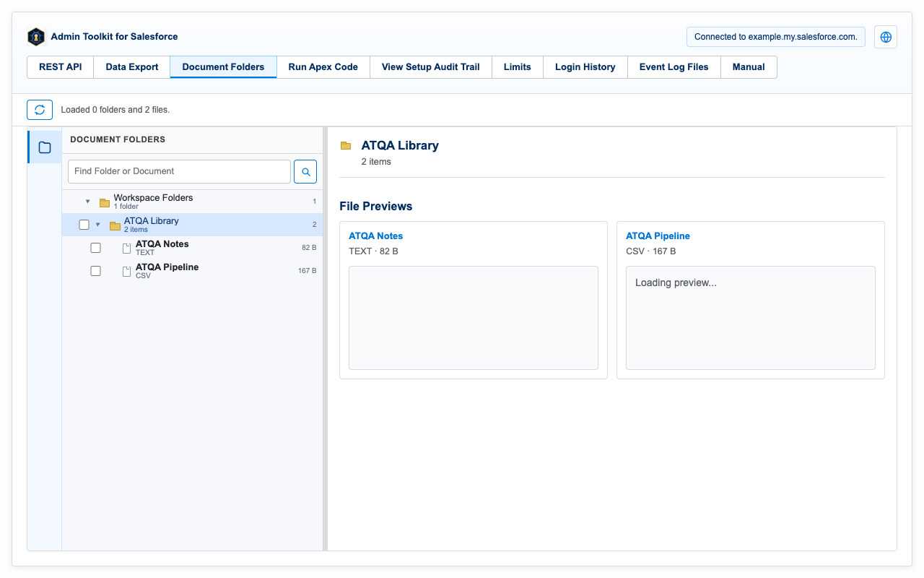The width and height of the screenshot is (924, 578).
Task: Open the globe language icon
Action: pyautogui.click(x=886, y=37)
